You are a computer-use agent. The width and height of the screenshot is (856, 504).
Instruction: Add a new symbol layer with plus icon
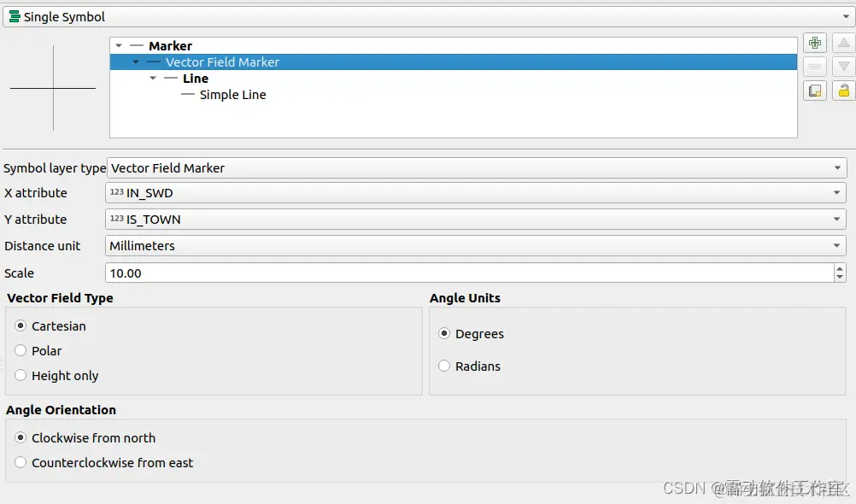[x=814, y=43]
